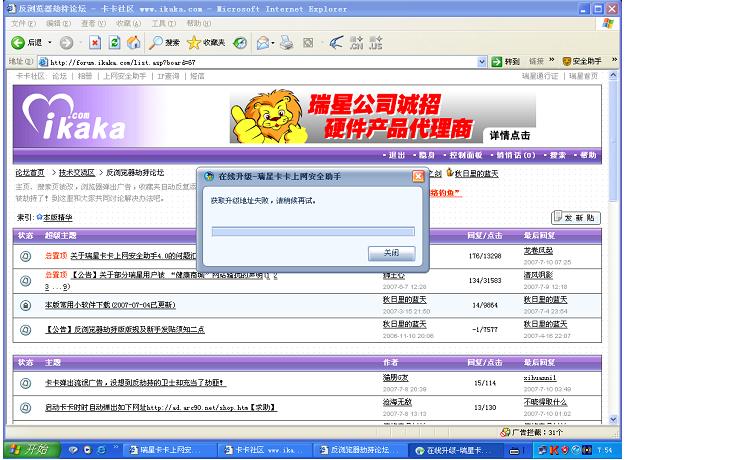Image resolution: width=742 pixels, height=460 pixels.
Task: Open thread 卡卡弹出流氓广告
Action: (x=136, y=382)
